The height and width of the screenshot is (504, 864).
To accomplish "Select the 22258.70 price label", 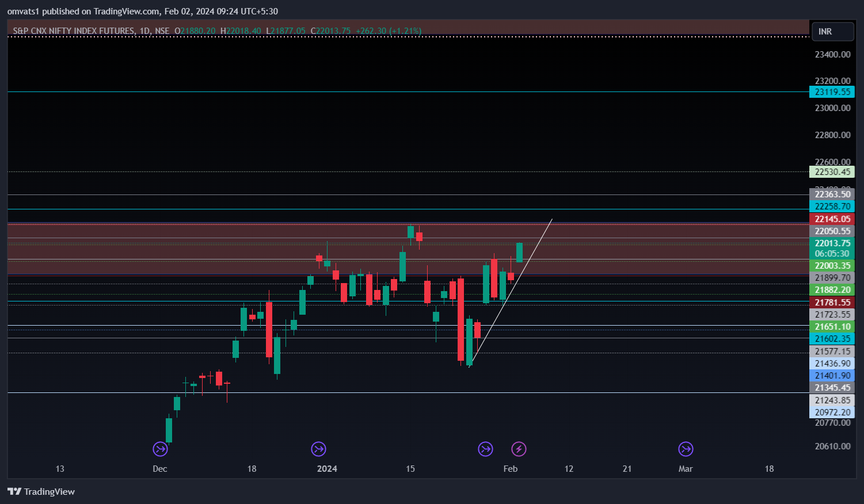I will tap(832, 207).
